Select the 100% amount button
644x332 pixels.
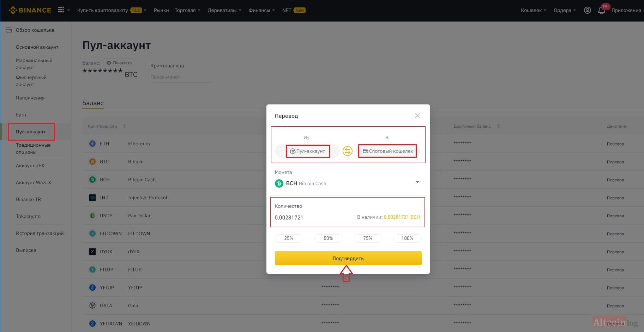(407, 239)
